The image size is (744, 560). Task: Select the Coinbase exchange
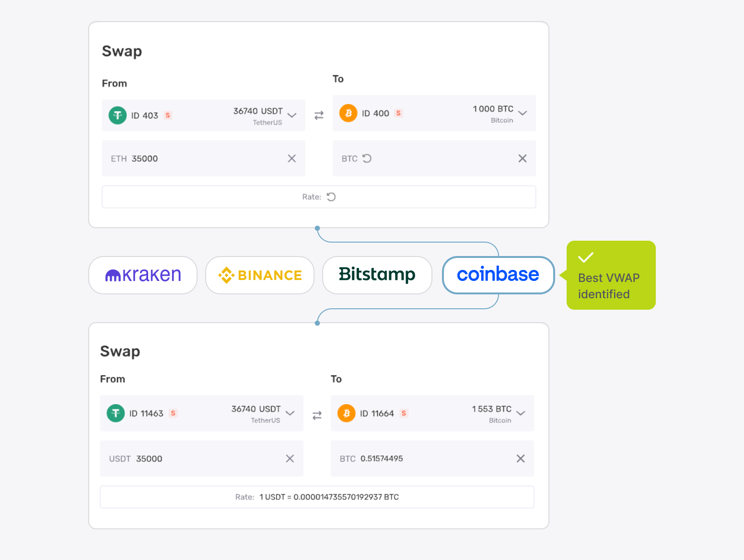(498, 275)
